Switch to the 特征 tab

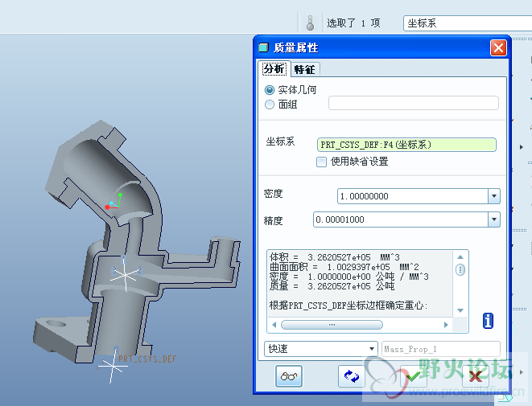(305, 70)
